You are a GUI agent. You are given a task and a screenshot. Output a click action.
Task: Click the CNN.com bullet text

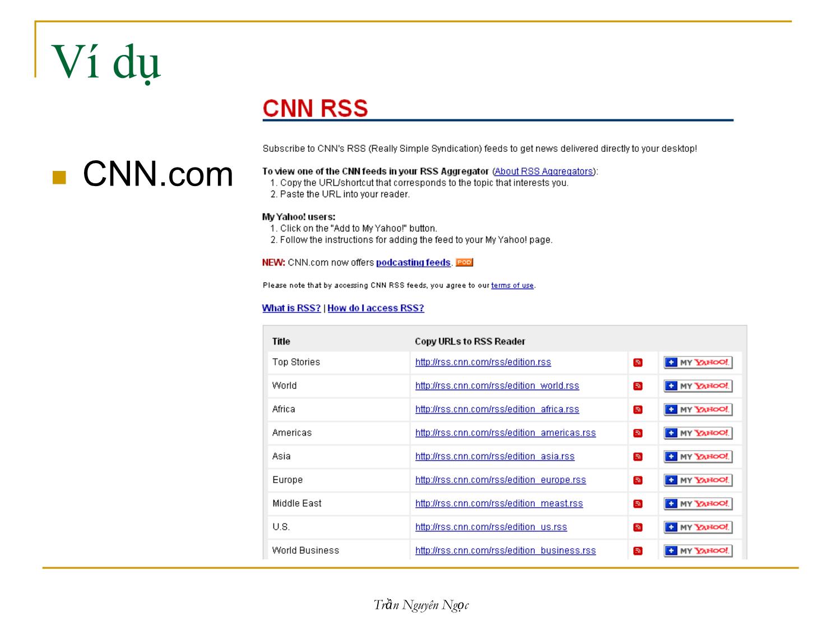158,174
